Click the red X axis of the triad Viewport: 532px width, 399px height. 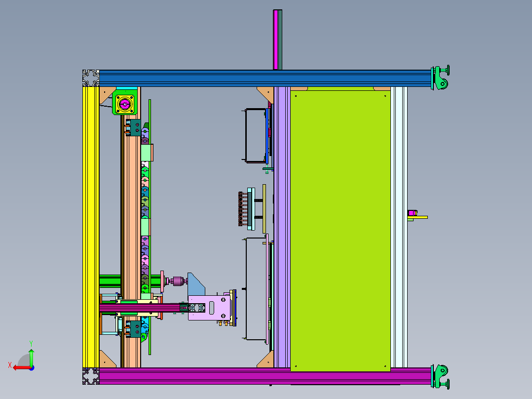point(21,367)
